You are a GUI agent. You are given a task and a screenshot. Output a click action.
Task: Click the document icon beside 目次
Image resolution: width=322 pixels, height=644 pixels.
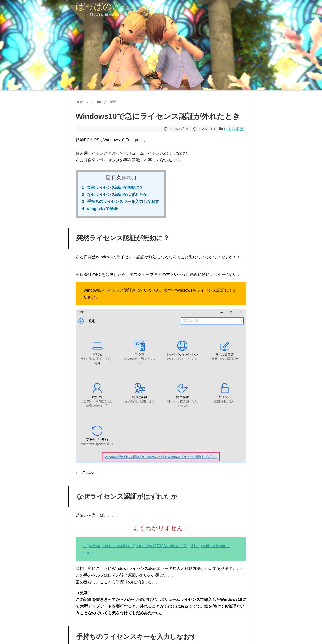tap(108, 178)
